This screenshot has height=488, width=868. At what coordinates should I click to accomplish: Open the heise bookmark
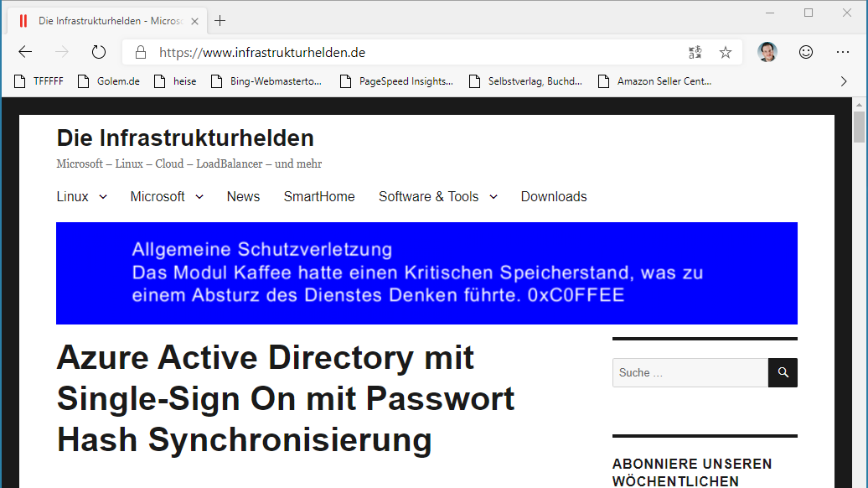coord(175,81)
